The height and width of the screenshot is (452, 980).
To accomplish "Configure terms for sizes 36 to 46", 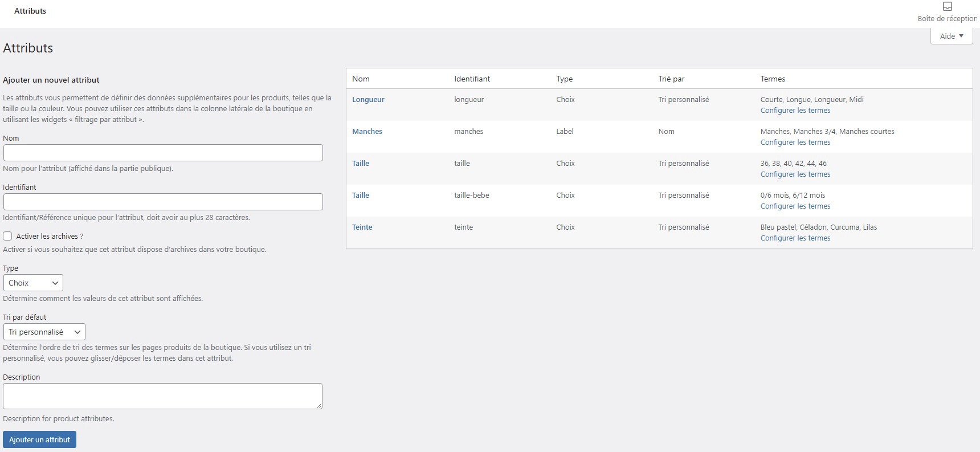I will point(795,174).
